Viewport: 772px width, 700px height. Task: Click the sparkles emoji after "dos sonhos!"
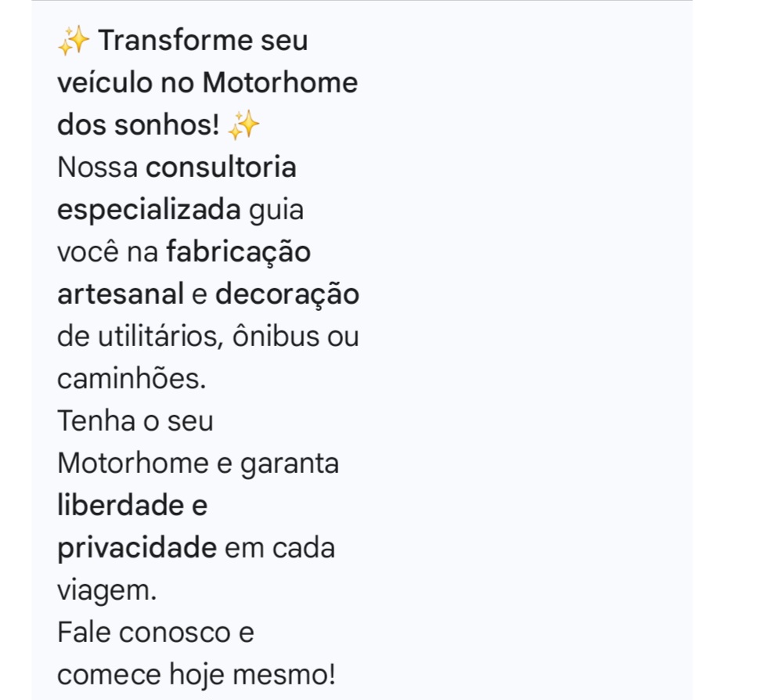(x=243, y=125)
